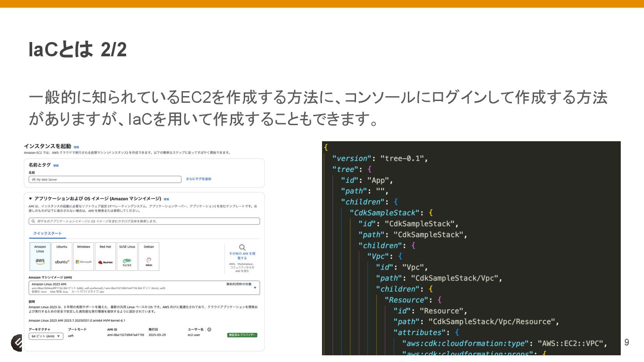Click the さらにタグを追加 link
The width and height of the screenshot is (644, 362).
tap(199, 179)
